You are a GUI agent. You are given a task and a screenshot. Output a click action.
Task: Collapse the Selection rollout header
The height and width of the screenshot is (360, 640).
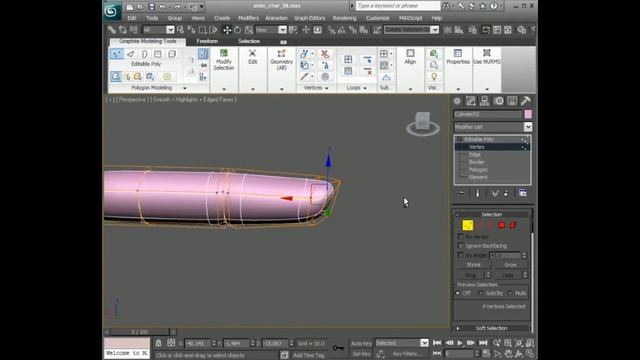click(491, 214)
